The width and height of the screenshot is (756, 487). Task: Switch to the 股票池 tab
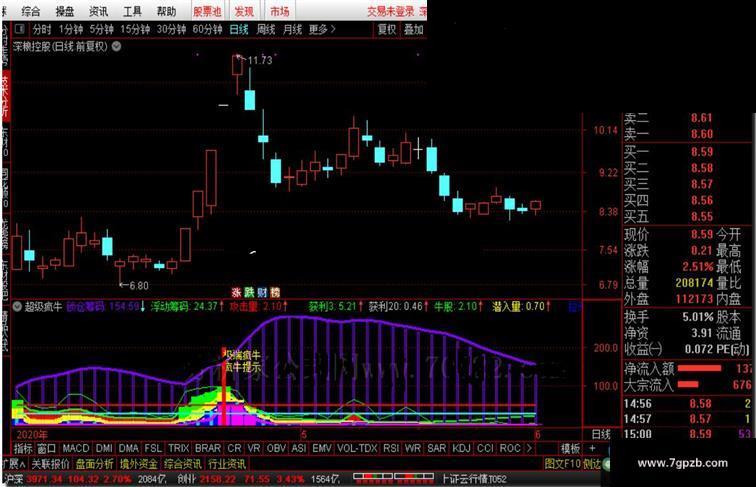(x=207, y=11)
